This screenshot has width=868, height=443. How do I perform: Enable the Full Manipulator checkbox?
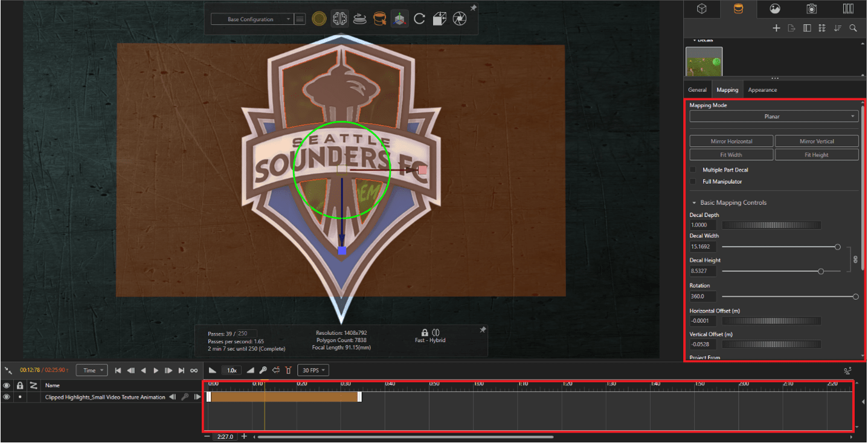click(693, 181)
